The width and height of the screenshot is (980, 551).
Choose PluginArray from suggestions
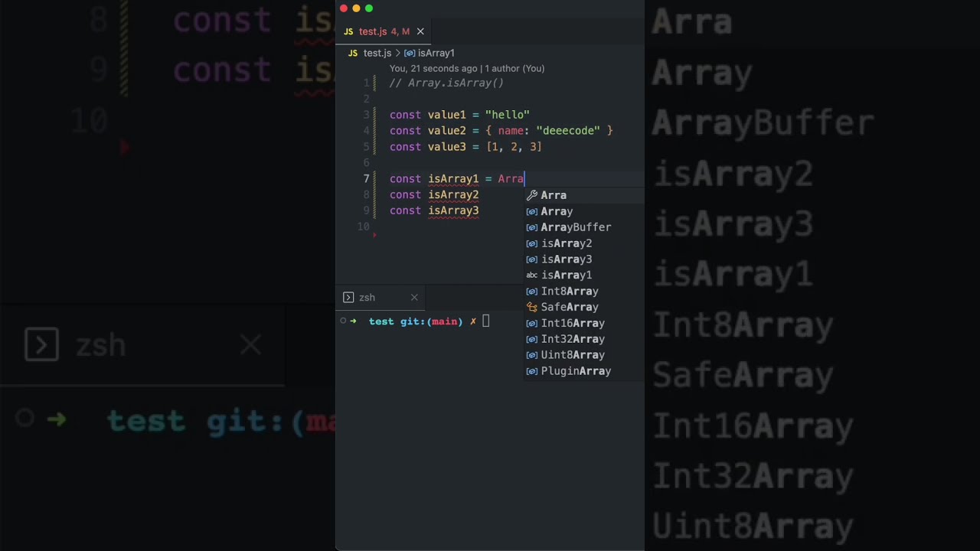584,371
